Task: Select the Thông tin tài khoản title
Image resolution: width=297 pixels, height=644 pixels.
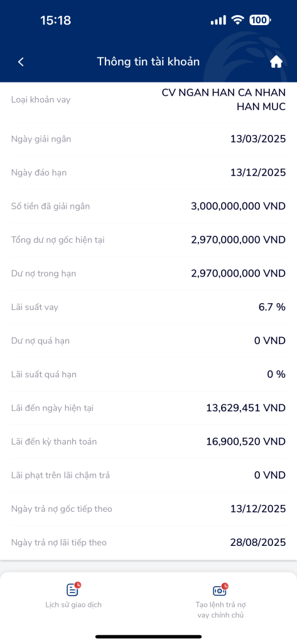Action: pos(148,62)
